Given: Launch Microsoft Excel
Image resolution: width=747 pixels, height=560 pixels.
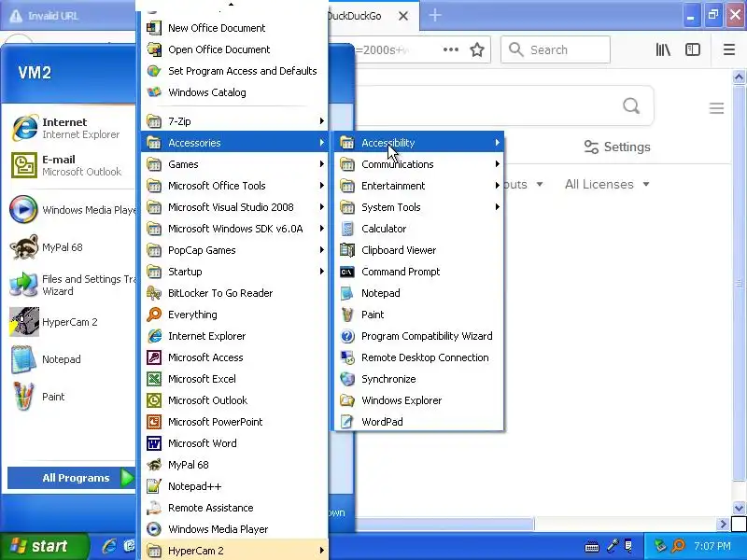Looking at the screenshot, I should click(234, 379).
